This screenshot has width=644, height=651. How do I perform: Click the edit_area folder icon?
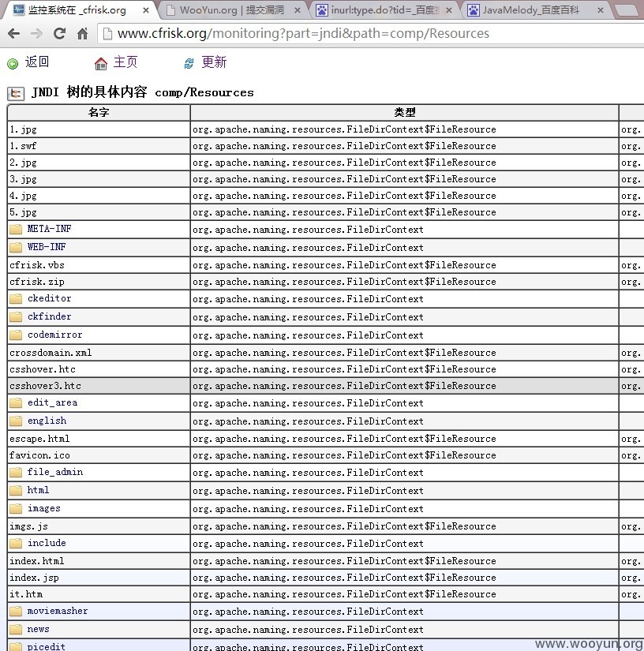(x=16, y=402)
